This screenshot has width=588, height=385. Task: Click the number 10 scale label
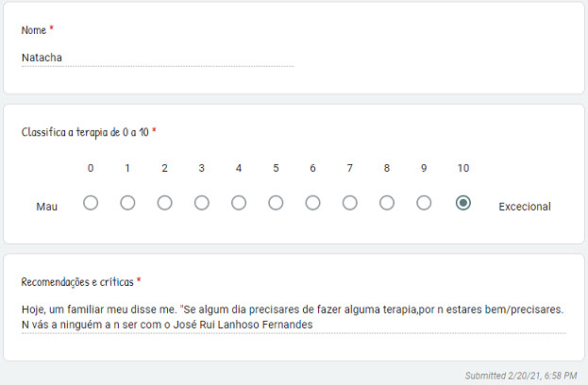462,168
